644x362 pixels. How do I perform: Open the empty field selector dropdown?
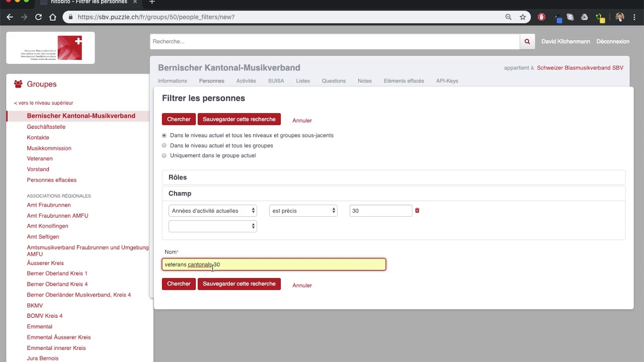tap(213, 227)
